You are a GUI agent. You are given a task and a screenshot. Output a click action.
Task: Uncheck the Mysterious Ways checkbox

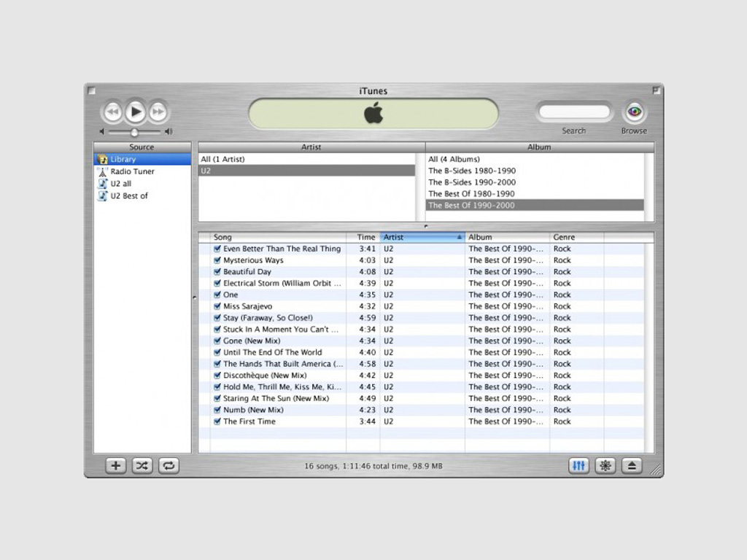tap(217, 260)
